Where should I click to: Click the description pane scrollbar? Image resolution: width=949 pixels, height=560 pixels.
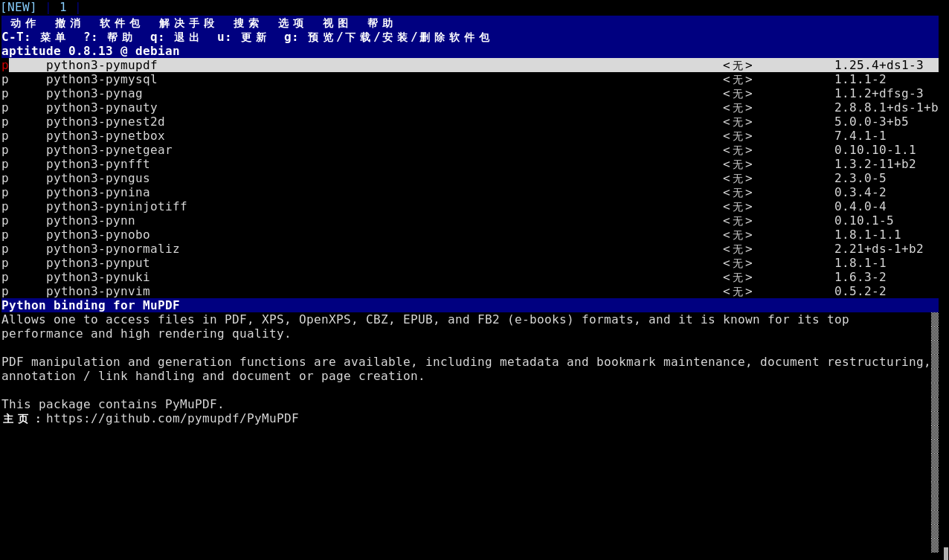[x=934, y=431]
